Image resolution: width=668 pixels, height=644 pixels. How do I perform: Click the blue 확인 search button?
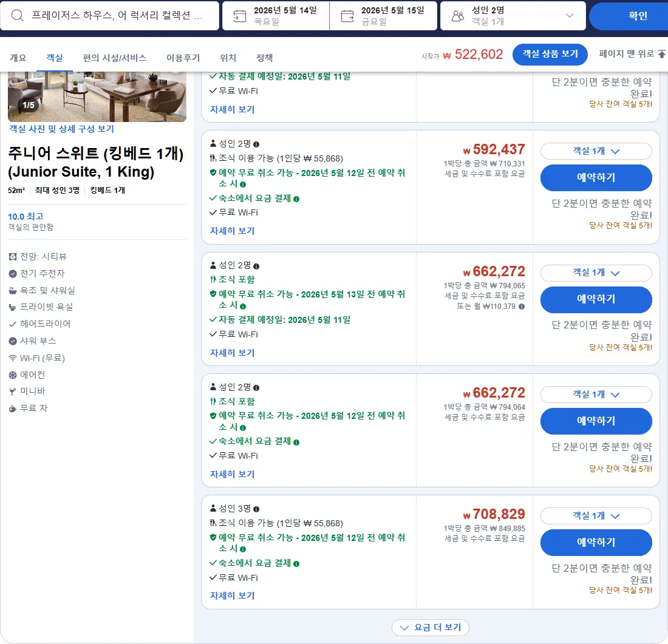[629, 16]
